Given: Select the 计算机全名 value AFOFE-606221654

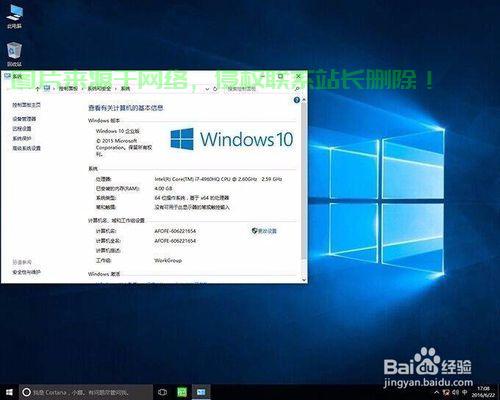Looking at the screenshot, I should coord(175,241).
